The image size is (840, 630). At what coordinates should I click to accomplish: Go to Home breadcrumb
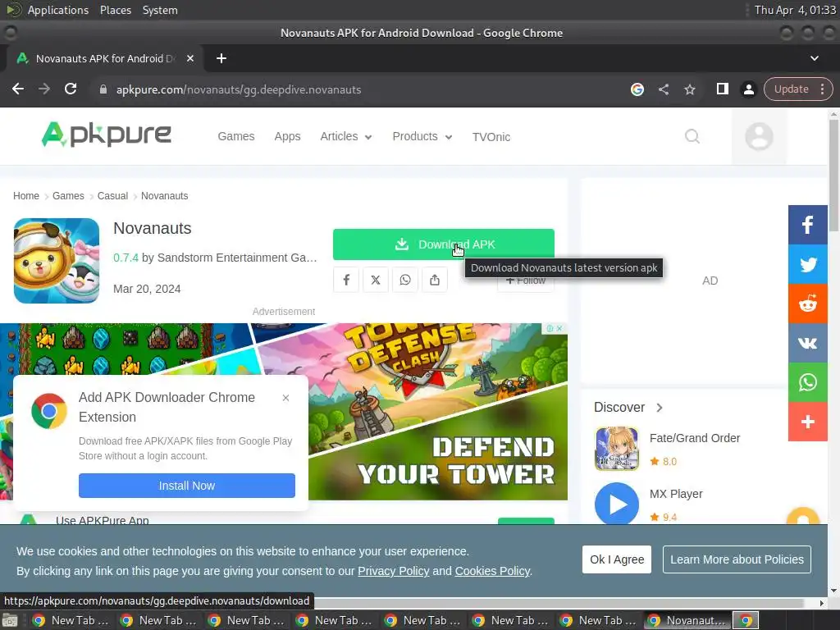coord(26,196)
